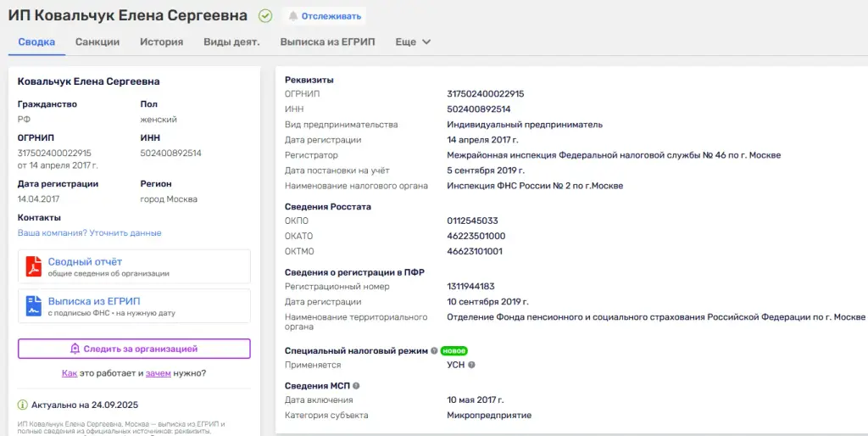Click the Индивидуальный предприниматель value
868x436 pixels.
tap(525, 125)
